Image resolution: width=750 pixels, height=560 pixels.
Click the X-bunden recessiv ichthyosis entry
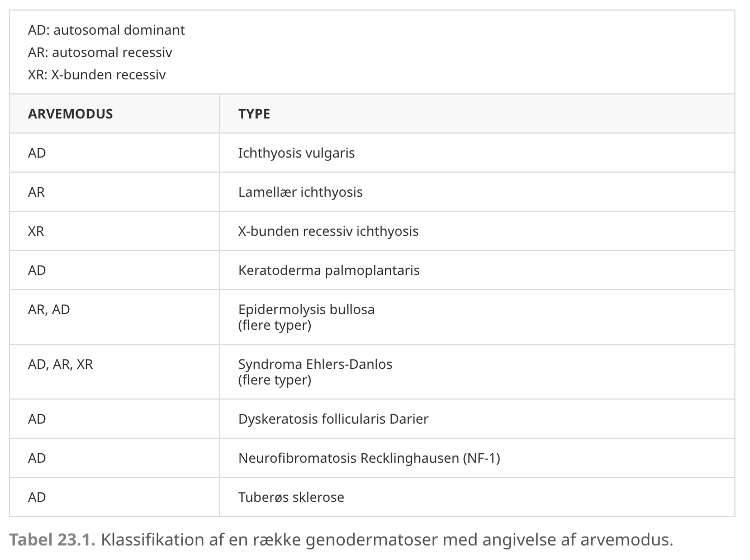[x=328, y=231]
